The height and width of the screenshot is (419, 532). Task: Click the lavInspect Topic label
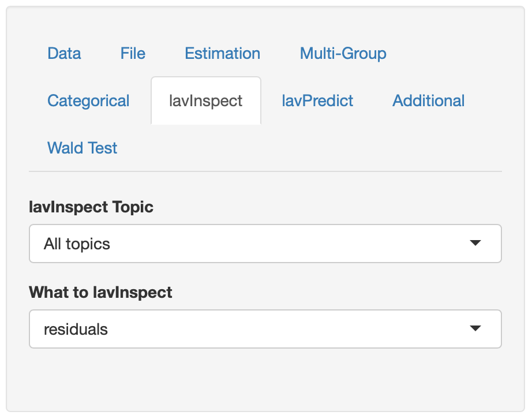pos(91,207)
